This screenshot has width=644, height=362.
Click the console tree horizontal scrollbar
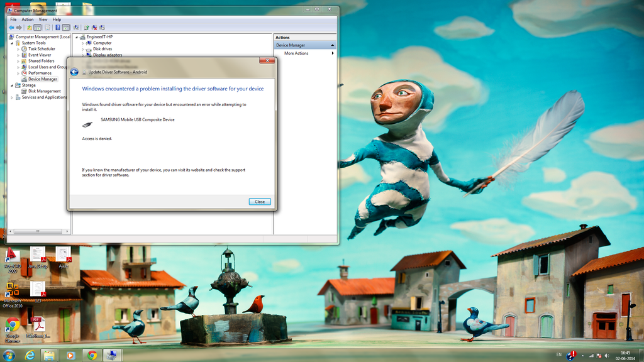pyautogui.click(x=38, y=231)
